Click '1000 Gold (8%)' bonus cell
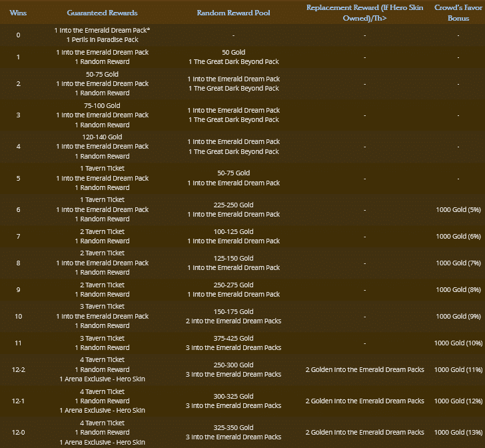Viewport: 485px width, 448px height. [458, 289]
